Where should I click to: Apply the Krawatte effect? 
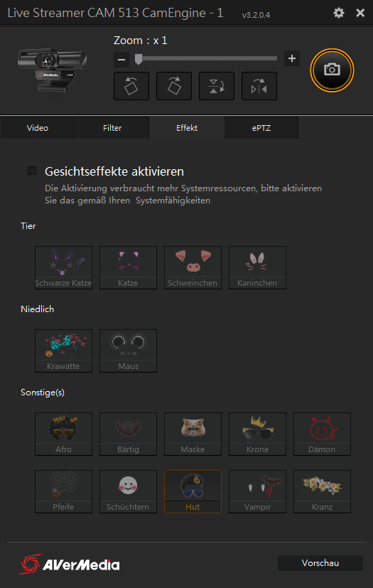(x=63, y=351)
